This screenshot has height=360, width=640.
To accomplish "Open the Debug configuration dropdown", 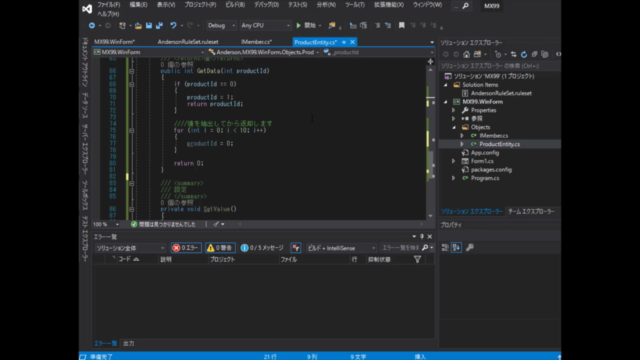I will (x=221, y=25).
